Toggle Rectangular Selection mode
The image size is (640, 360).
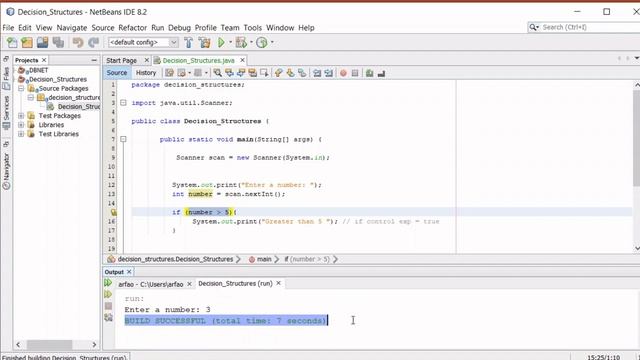(x=264, y=73)
